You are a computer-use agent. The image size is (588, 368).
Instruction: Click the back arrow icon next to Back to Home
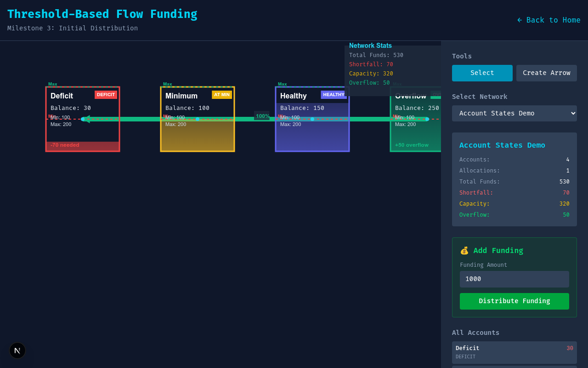click(519, 20)
